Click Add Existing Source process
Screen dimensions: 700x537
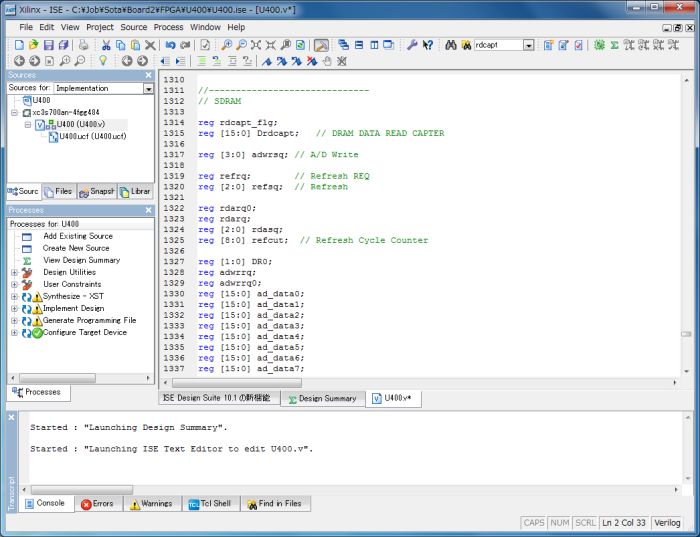pyautogui.click(x=78, y=236)
